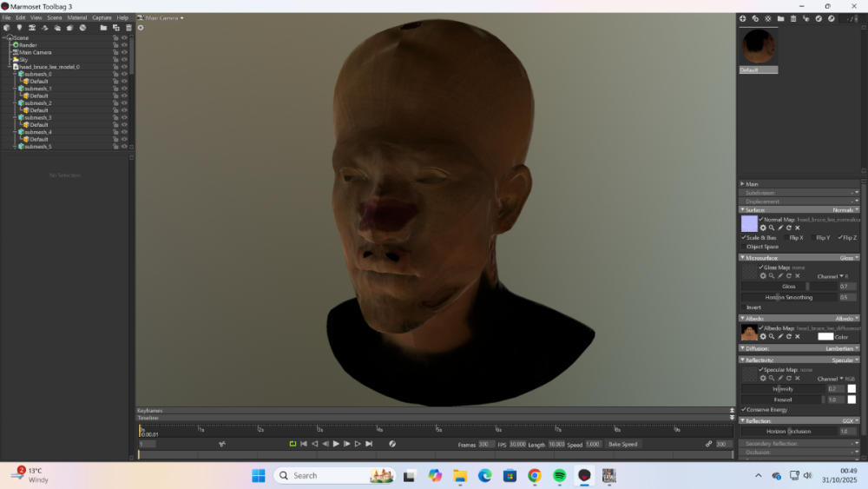Open the Edit menu
868x489 pixels.
click(21, 17)
